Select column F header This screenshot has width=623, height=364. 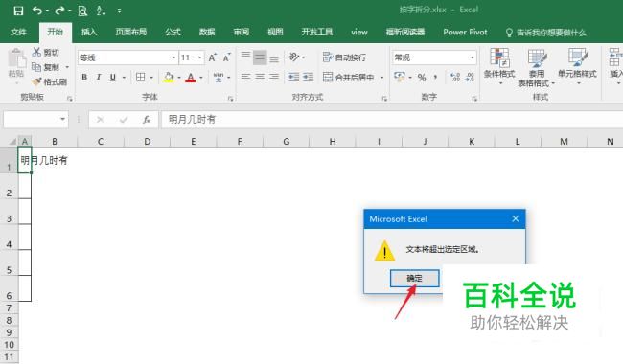[x=240, y=142]
